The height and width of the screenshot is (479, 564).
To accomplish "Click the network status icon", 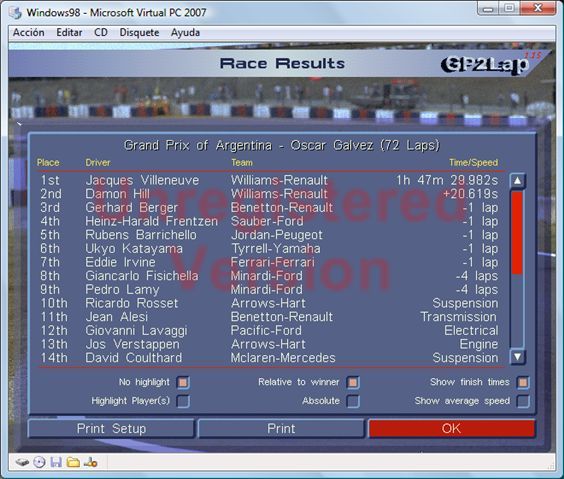I will pos(90,462).
